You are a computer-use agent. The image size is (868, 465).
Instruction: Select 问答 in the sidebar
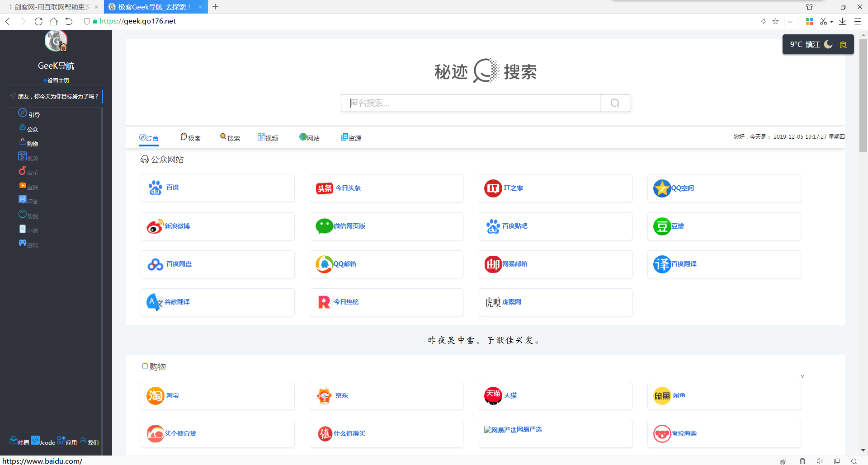[x=28, y=200]
